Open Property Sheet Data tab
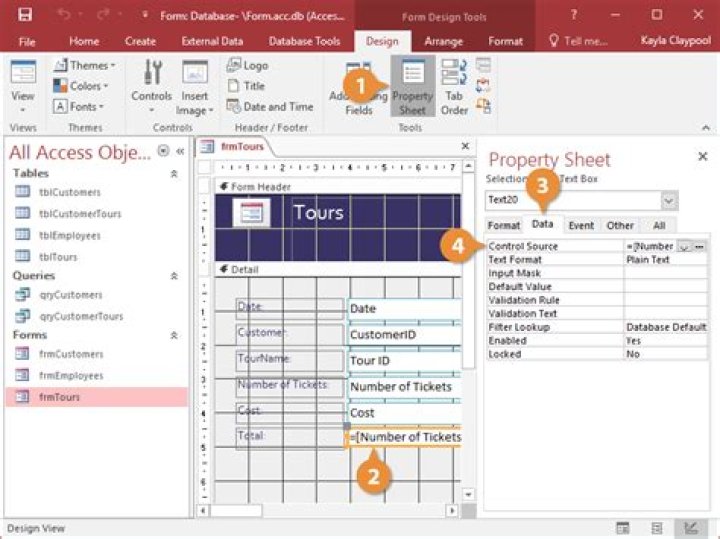Screen dimensions: 720x539 542,224
